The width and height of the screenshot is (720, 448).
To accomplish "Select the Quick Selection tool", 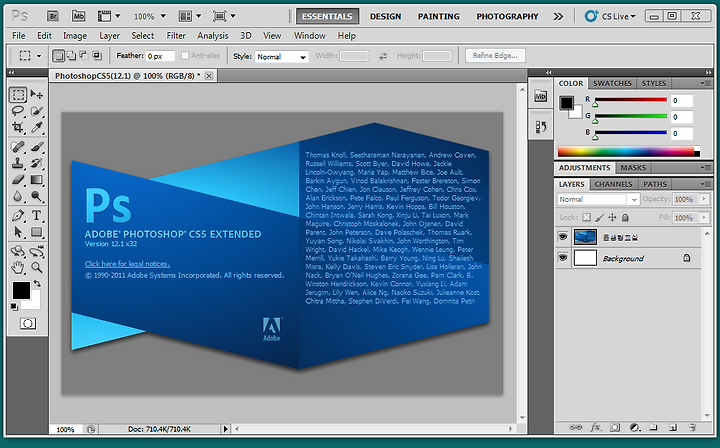I will (37, 111).
